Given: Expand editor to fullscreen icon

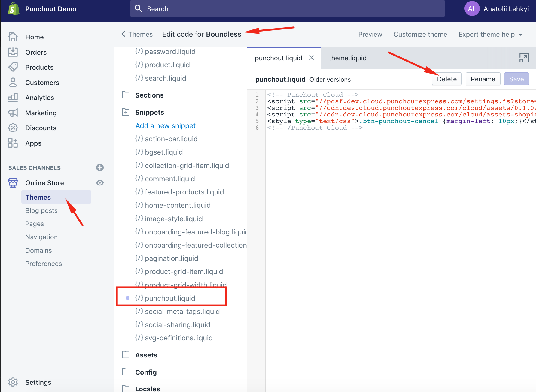Looking at the screenshot, I should [x=524, y=58].
